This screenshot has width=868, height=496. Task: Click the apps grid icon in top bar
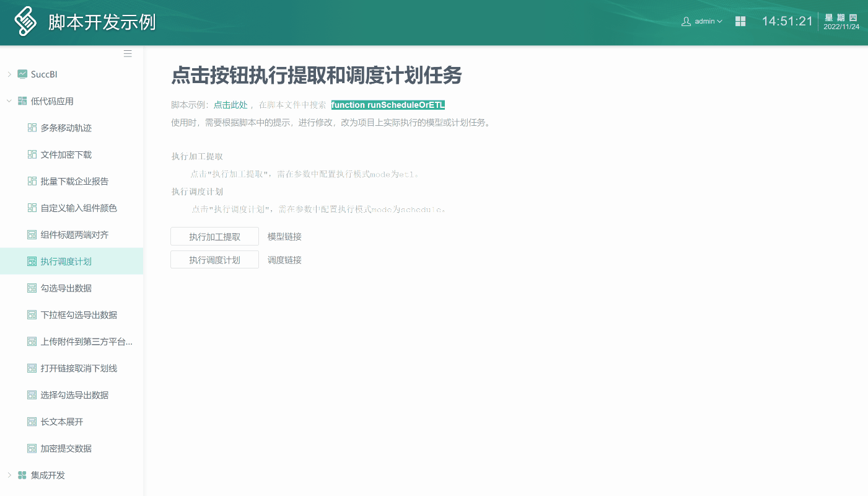click(740, 20)
